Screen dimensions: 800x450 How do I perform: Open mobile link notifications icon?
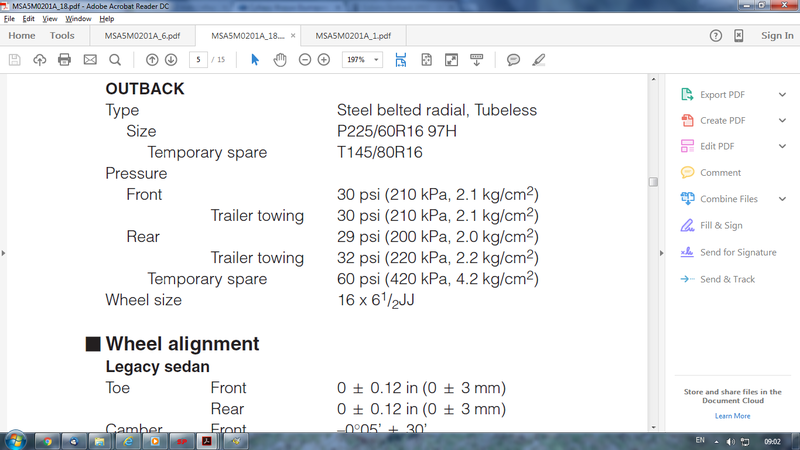pyautogui.click(x=739, y=36)
